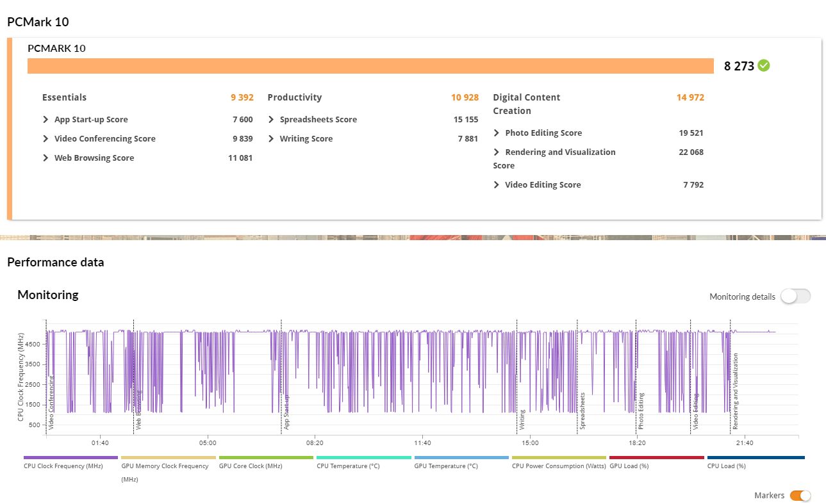Click the 7 600 app start-up value
Image resolution: width=826 pixels, height=504 pixels.
pyautogui.click(x=243, y=120)
